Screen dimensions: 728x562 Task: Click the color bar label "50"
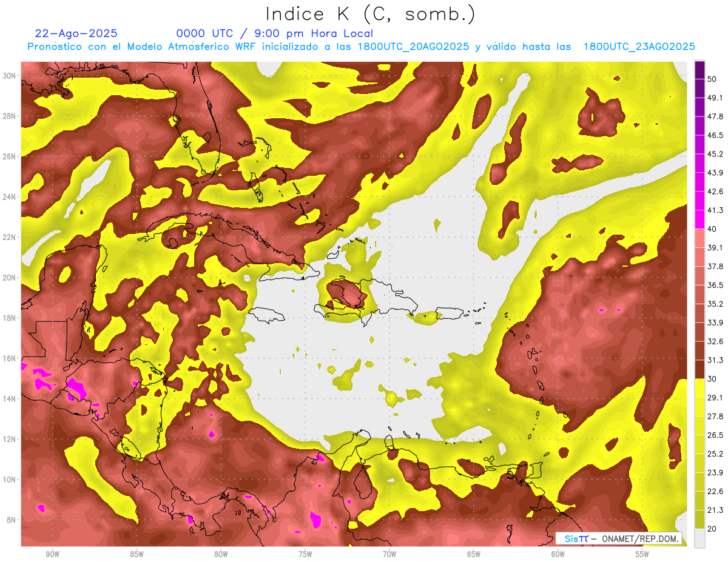[x=713, y=79]
